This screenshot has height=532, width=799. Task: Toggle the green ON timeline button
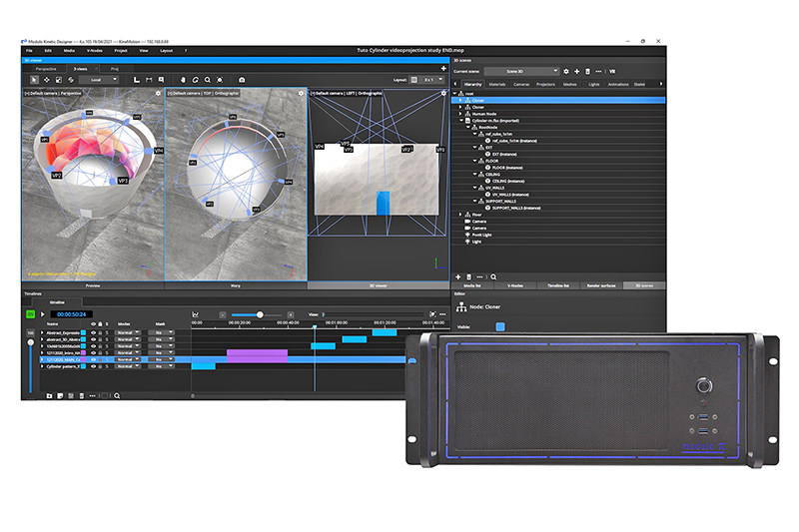pyautogui.click(x=30, y=314)
